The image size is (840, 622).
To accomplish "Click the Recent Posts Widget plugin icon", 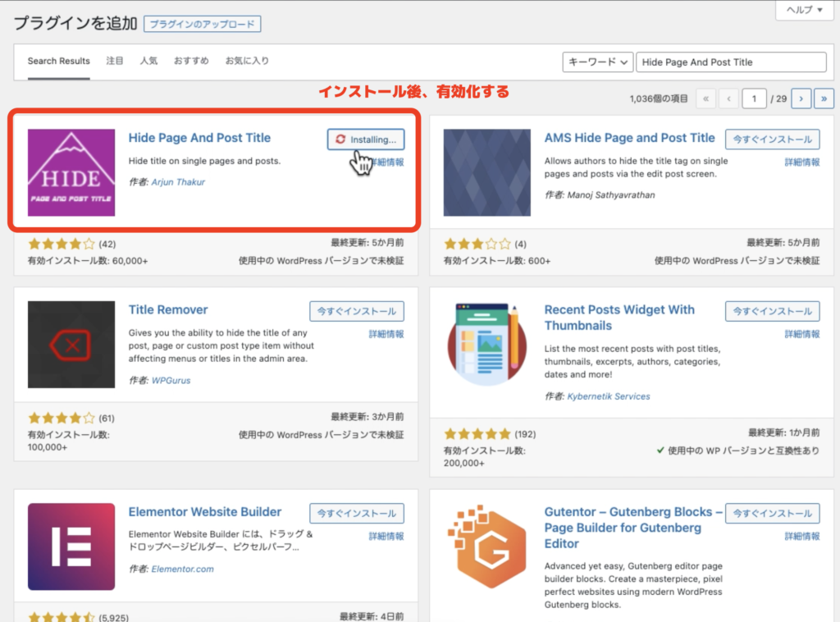I will coord(487,345).
